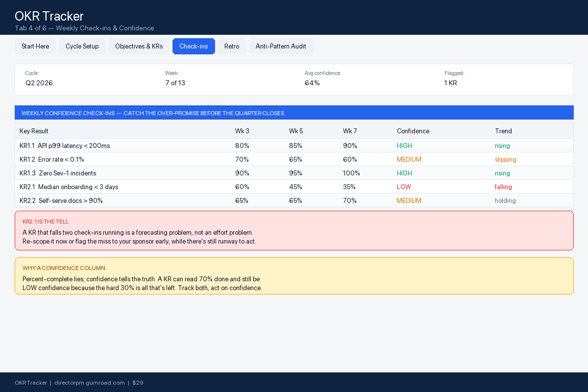Click KR2.1 Wk 5 value 45%
This screenshot has width=588, height=392.
[296, 187]
